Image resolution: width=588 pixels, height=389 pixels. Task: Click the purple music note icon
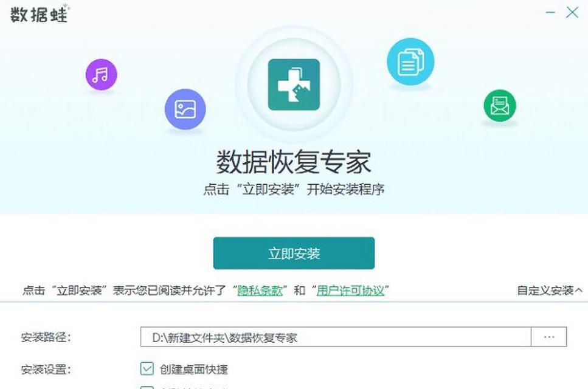point(102,75)
